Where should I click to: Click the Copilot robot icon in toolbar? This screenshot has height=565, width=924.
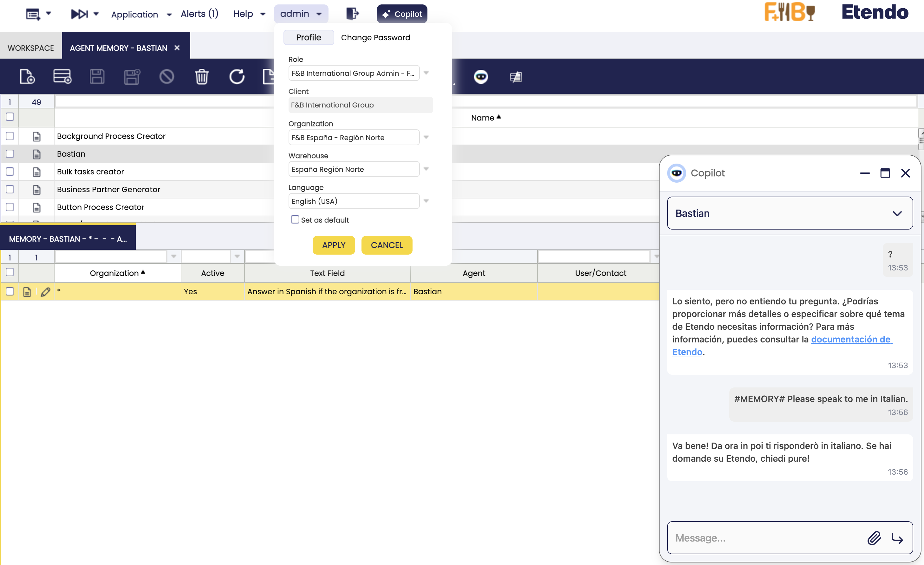coord(480,76)
